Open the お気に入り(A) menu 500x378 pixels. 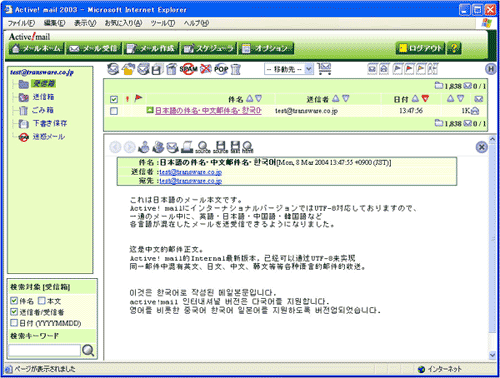[123, 23]
